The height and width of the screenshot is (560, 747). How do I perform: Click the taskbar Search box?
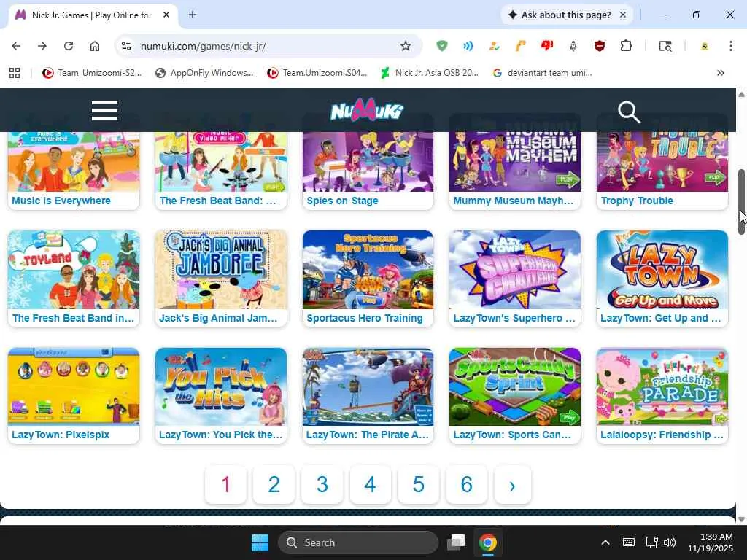point(357,542)
